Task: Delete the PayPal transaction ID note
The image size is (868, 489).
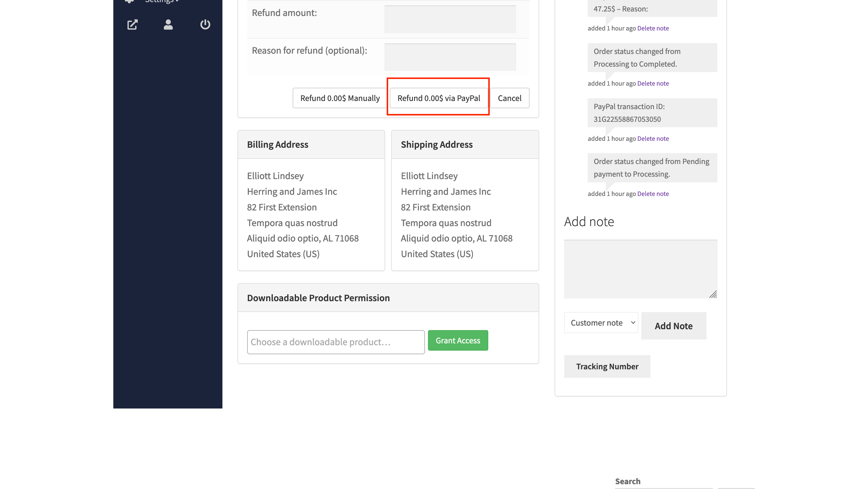Action: tap(653, 138)
